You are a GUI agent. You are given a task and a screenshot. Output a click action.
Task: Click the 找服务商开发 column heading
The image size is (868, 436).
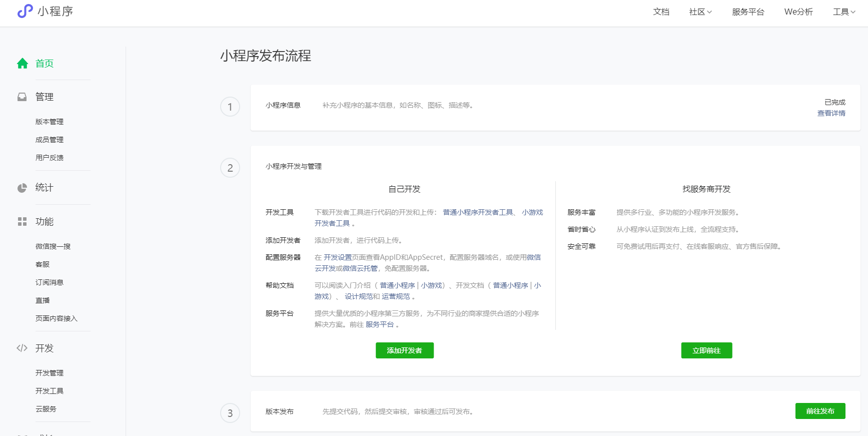pyautogui.click(x=706, y=189)
